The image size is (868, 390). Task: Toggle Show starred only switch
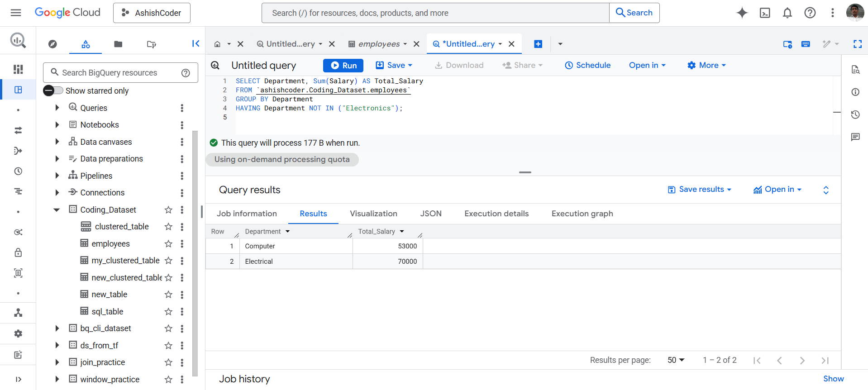point(53,90)
